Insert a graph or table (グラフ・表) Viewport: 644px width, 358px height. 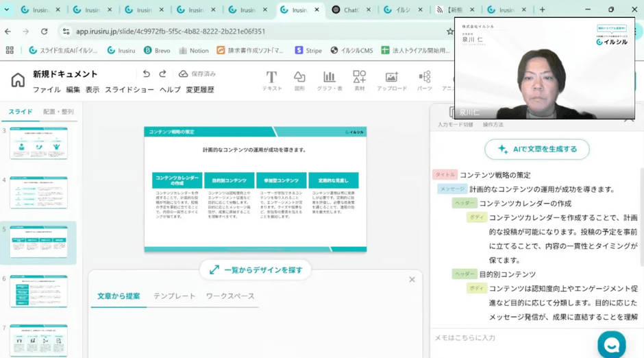329,80
